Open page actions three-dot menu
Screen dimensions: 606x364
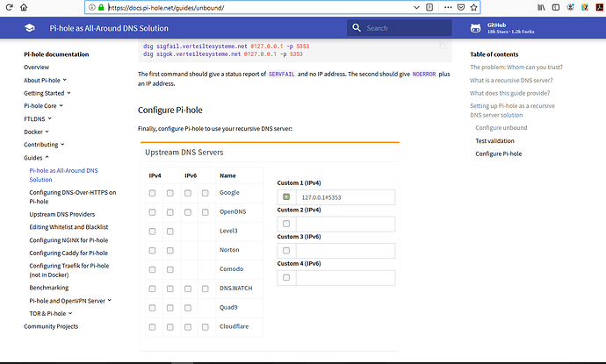point(448,7)
